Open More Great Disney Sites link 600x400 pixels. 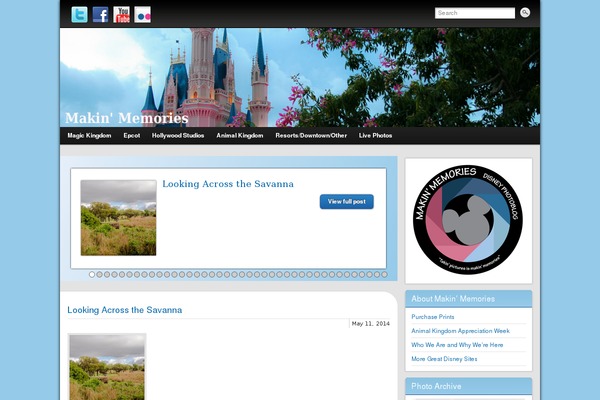point(444,359)
